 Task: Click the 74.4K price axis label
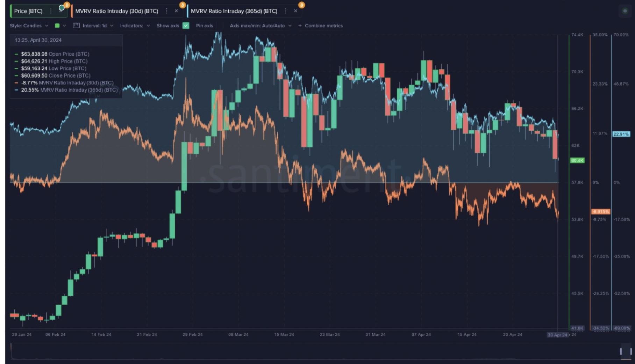pos(577,35)
